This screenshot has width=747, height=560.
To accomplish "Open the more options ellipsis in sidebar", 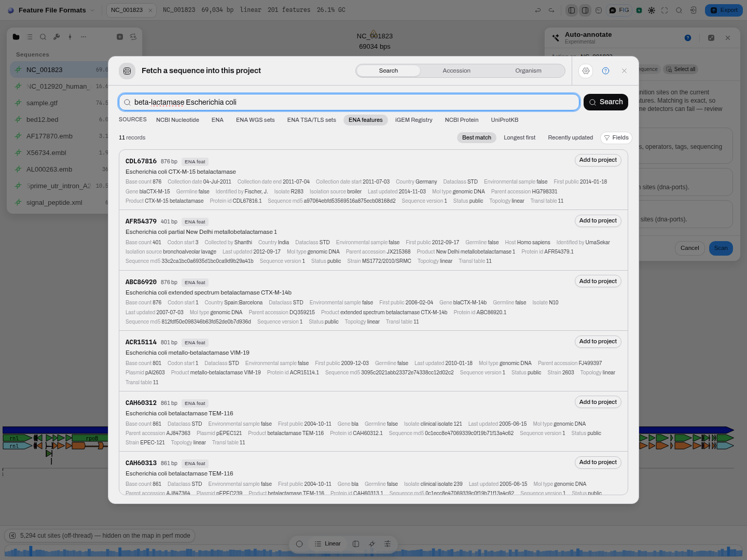I will coord(84,37).
